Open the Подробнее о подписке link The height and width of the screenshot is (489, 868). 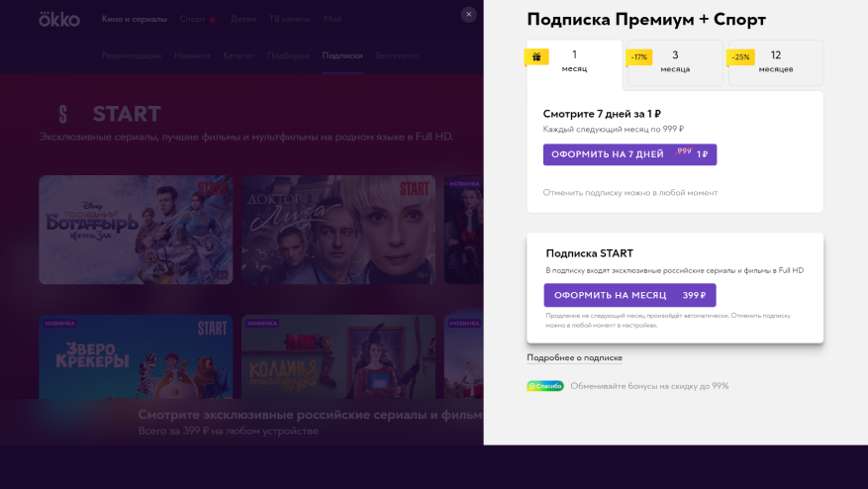tap(574, 357)
